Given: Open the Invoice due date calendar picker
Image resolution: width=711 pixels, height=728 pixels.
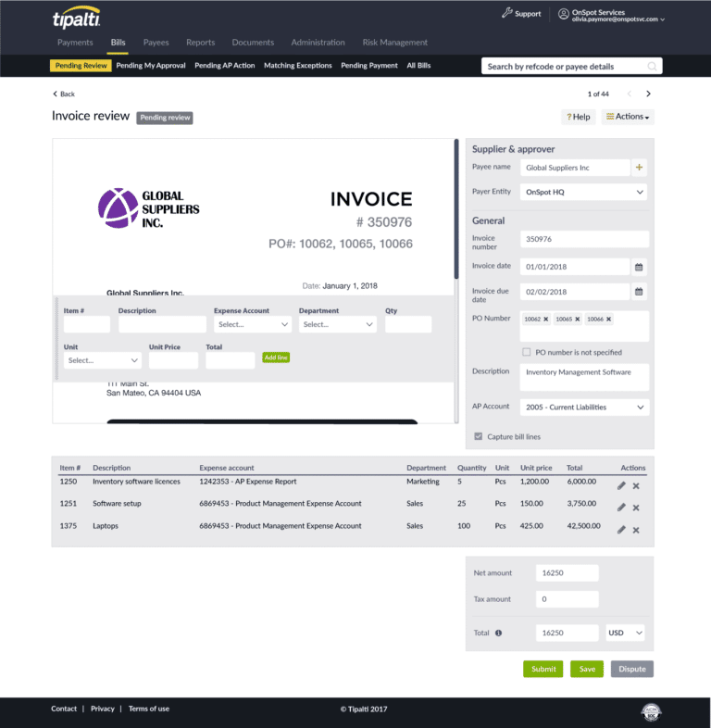Looking at the screenshot, I should click(x=639, y=292).
